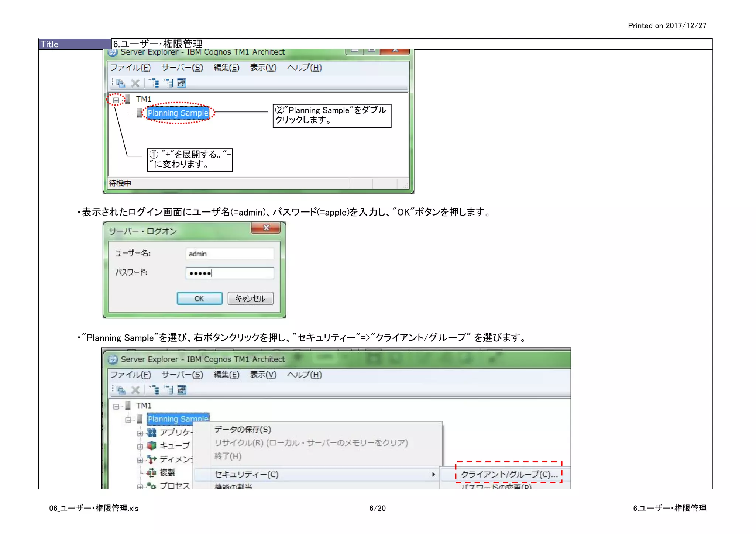Collapse the Planning Sample node in the lower tree
This screenshot has height=534, width=756.
click(128, 420)
